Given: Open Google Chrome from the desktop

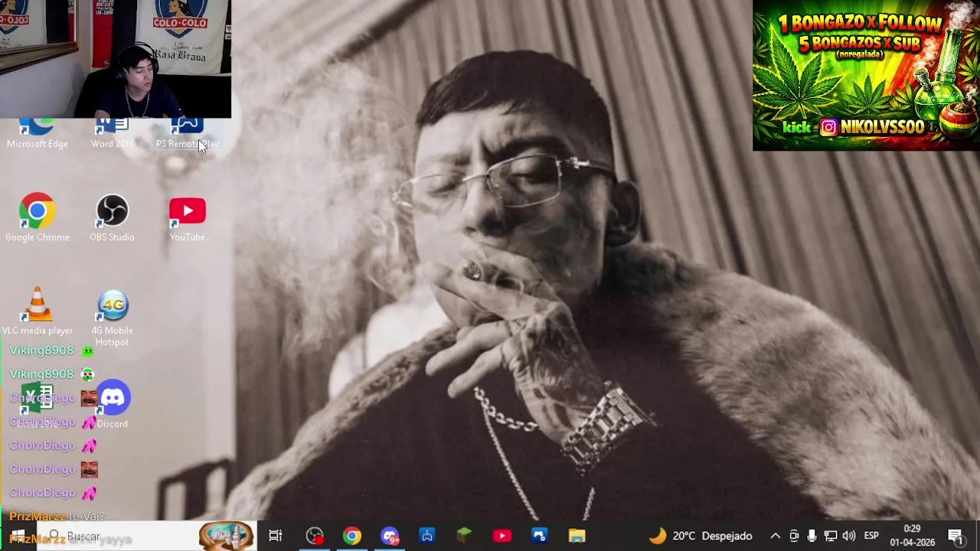Looking at the screenshot, I should click(x=37, y=219).
